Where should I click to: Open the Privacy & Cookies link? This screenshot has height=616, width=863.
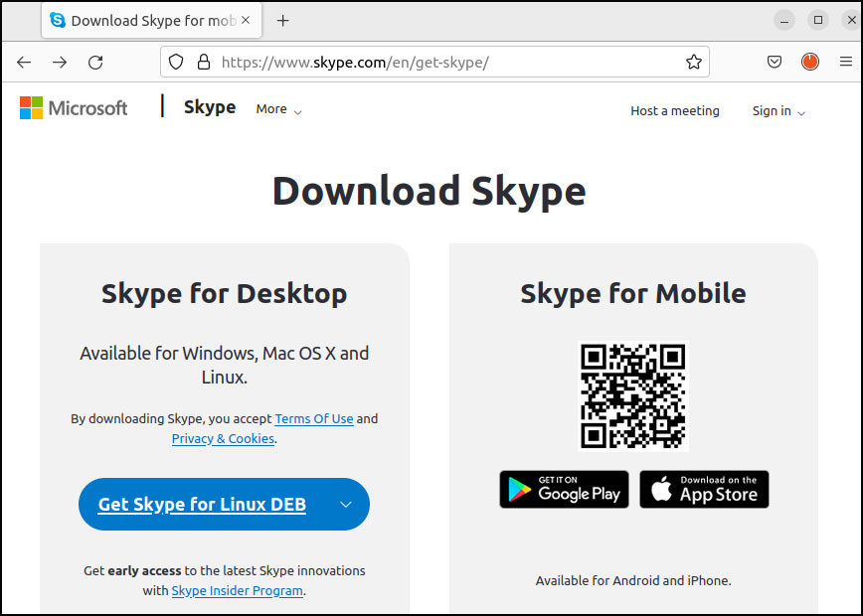(223, 438)
